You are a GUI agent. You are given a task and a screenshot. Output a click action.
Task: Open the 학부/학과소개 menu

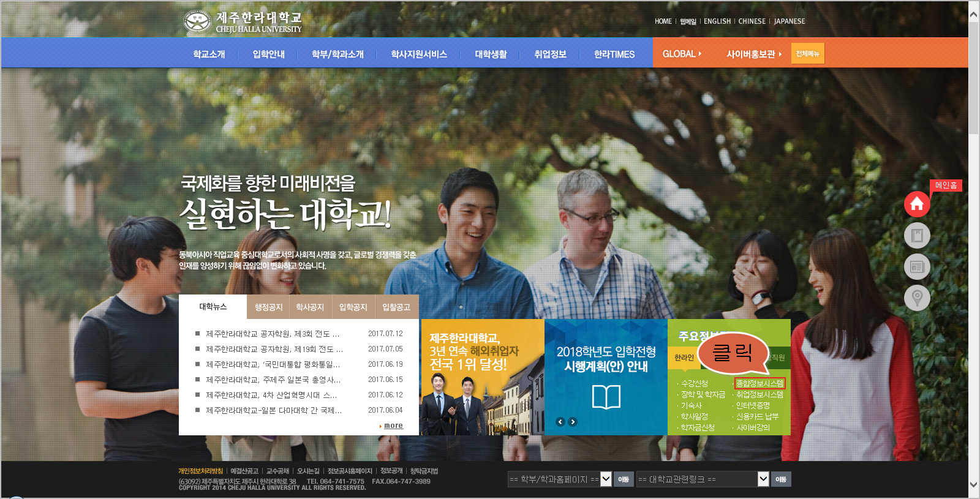click(337, 54)
